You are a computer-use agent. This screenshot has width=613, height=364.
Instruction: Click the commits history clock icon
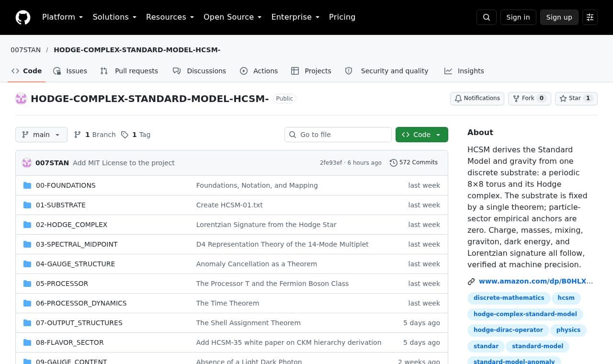point(394,163)
